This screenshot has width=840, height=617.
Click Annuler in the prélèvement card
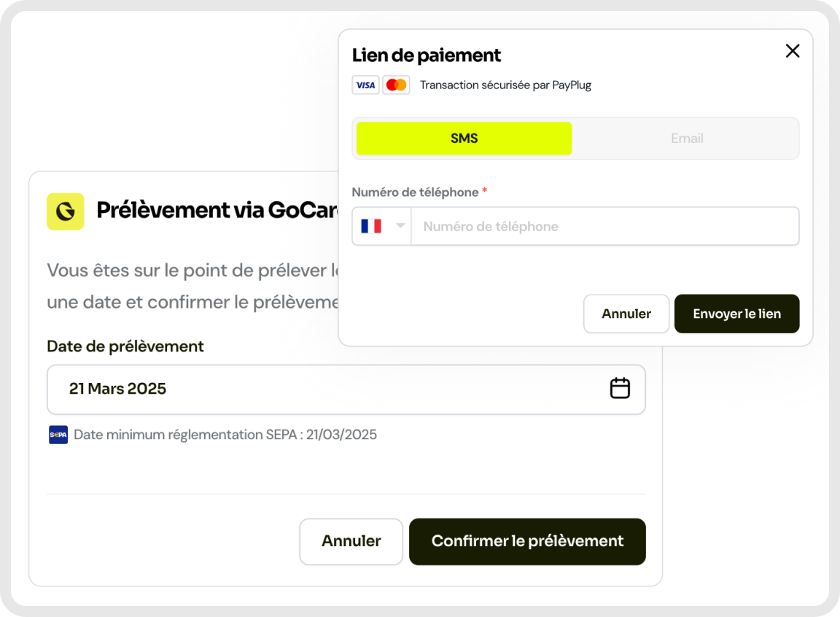tap(351, 541)
